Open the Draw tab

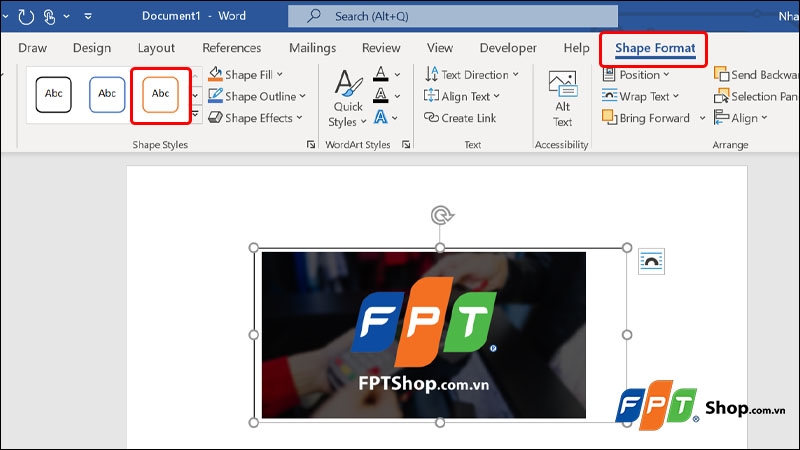32,48
